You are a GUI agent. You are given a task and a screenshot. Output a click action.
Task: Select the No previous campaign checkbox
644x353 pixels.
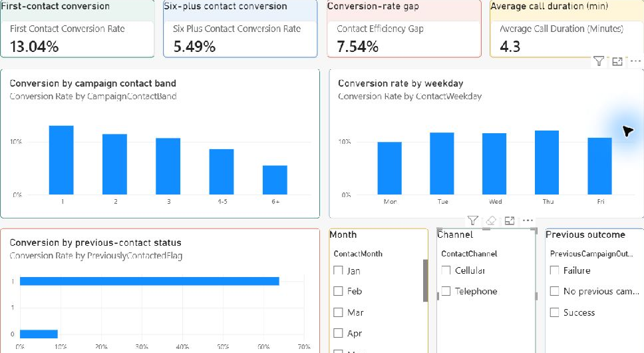point(554,291)
